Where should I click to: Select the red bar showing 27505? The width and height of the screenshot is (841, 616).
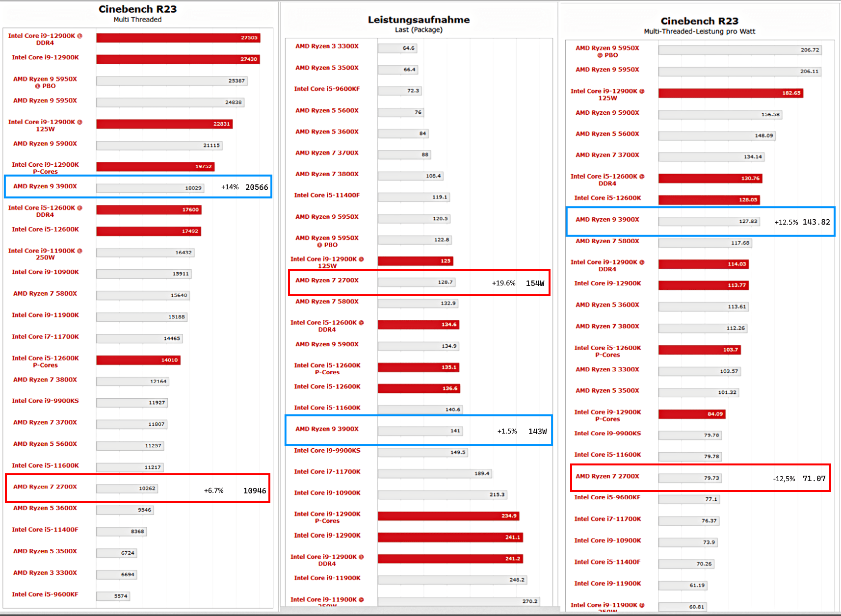tap(178, 38)
